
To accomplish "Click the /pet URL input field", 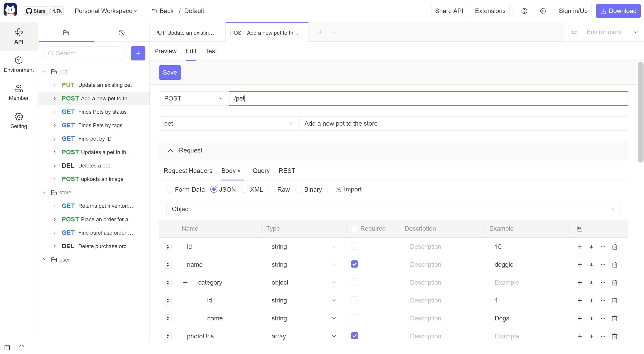I will click(428, 99).
